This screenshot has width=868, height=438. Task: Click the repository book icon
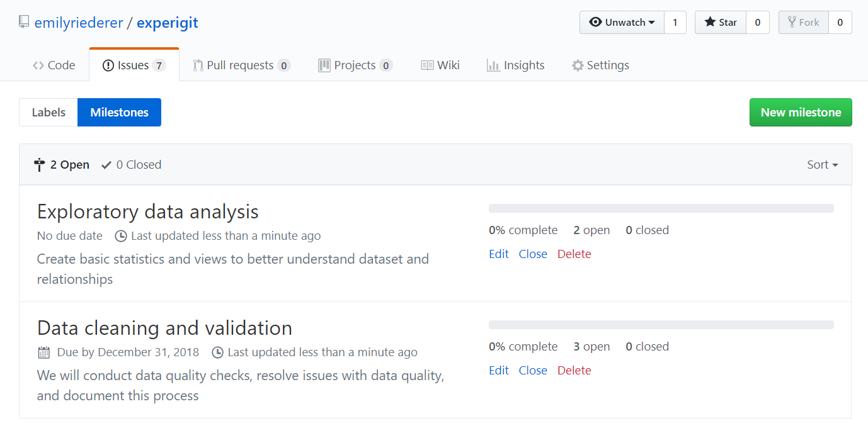coord(24,23)
